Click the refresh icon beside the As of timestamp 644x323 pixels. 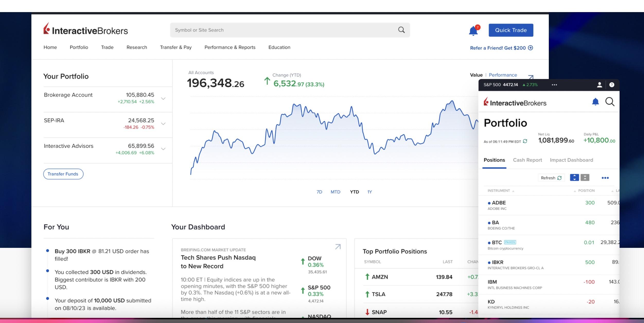[525, 141]
